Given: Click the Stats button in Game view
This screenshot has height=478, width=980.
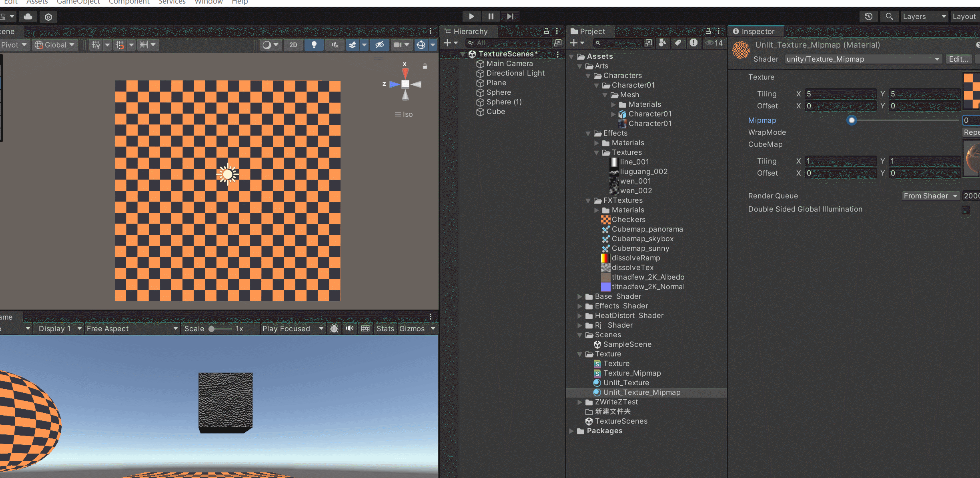Looking at the screenshot, I should 385,328.
